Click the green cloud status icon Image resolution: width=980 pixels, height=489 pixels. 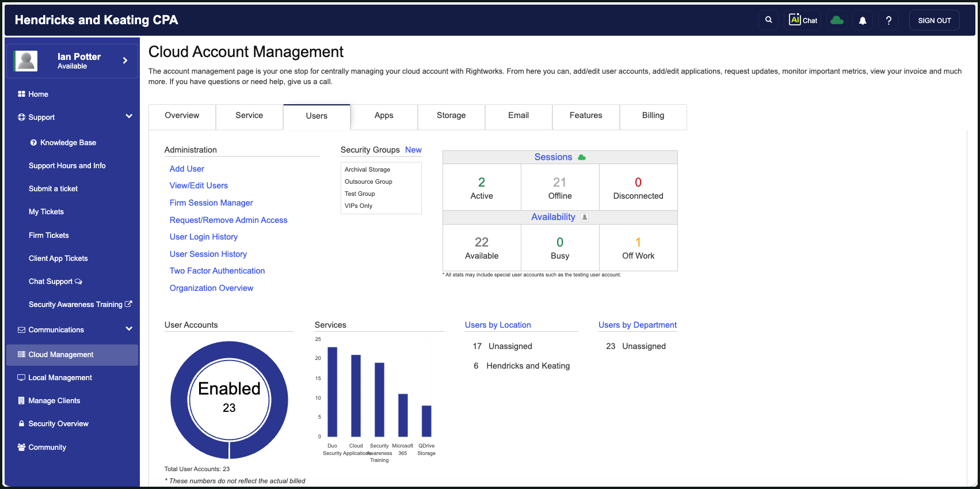click(x=837, y=20)
